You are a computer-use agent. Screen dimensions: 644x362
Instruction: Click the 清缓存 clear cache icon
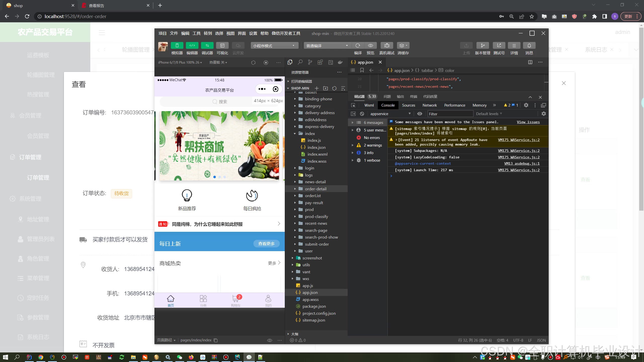point(403,46)
